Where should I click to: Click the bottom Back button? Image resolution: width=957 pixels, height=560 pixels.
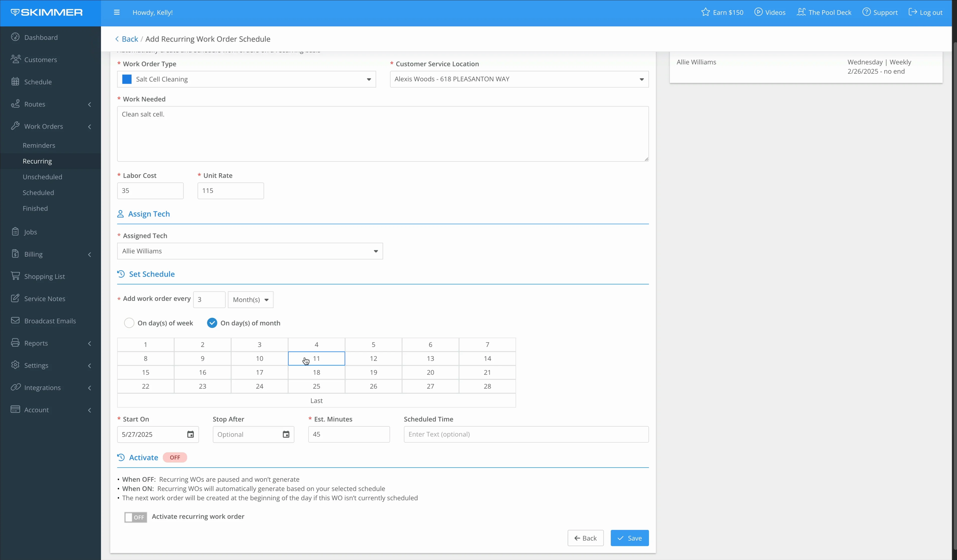585,538
